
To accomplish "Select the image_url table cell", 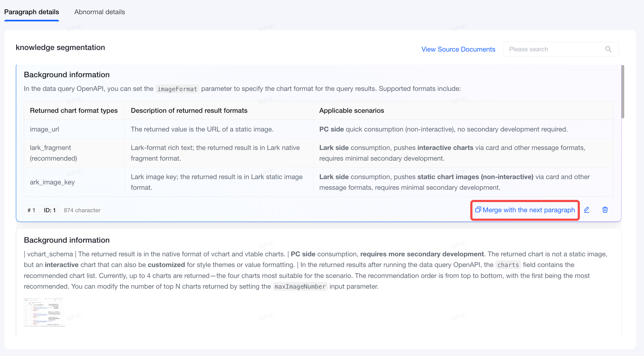I will pyautogui.click(x=75, y=129).
